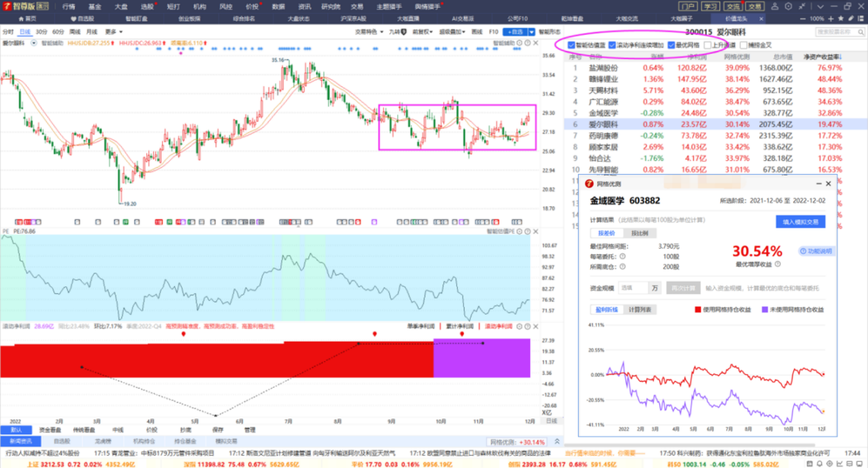Sort by 净资产收益率 column header
The image size is (868, 468).
pyautogui.click(x=823, y=57)
